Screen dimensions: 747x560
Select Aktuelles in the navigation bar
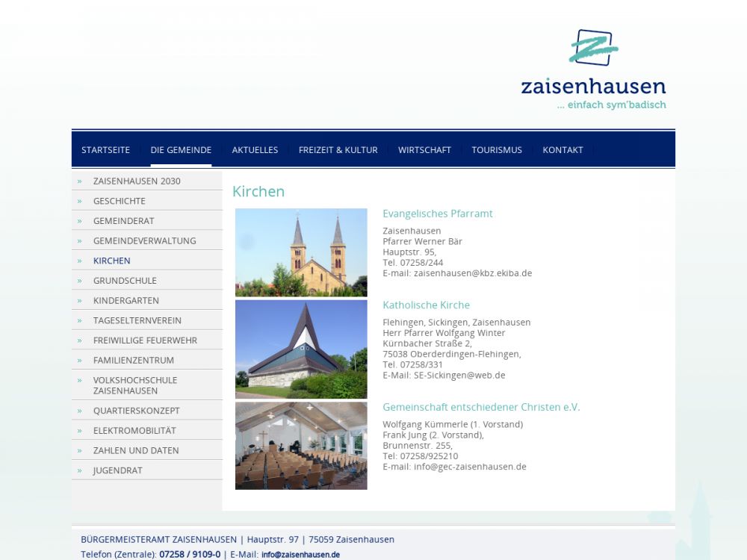pyautogui.click(x=255, y=150)
